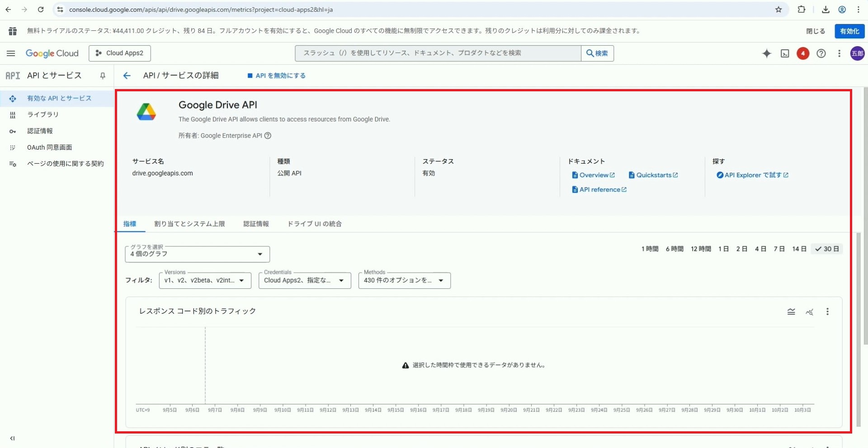Open ライブラリ in the sidebar

point(43,115)
